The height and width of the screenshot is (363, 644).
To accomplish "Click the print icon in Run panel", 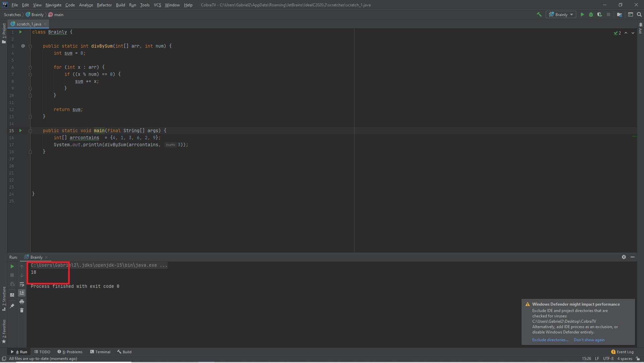I will 22,302.
